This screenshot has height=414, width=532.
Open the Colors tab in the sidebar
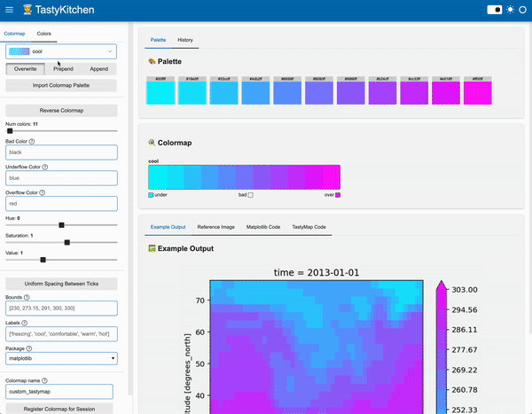pos(43,34)
